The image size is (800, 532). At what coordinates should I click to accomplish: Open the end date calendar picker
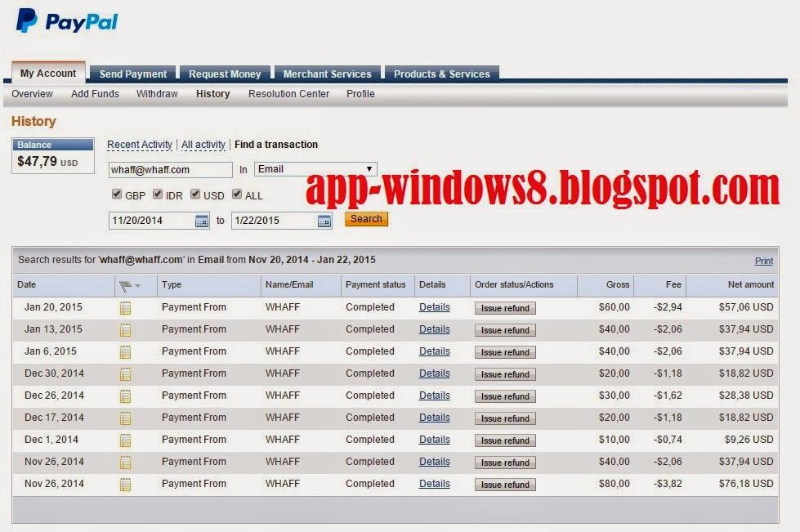pyautogui.click(x=324, y=221)
